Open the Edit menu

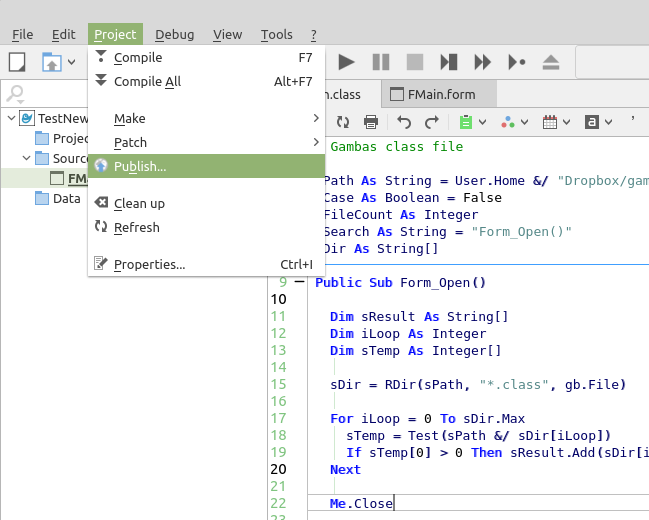63,34
